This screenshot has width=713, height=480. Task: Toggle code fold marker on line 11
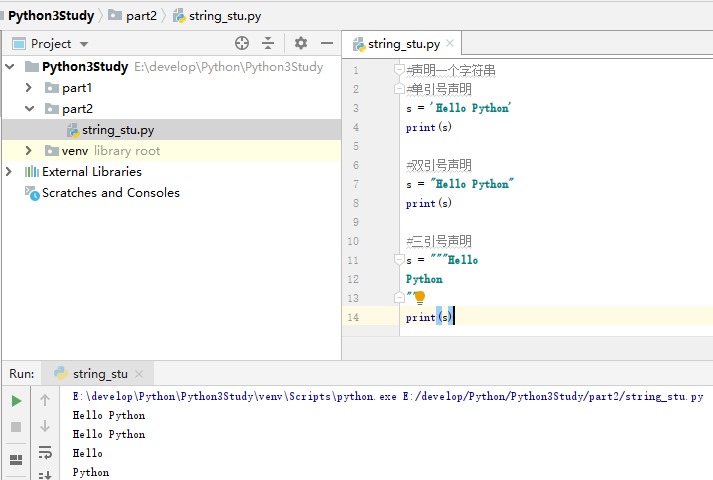click(399, 260)
